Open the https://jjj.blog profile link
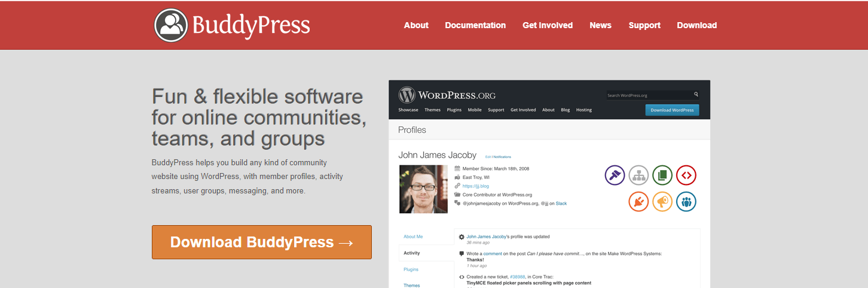The width and height of the screenshot is (868, 288). coord(475,186)
